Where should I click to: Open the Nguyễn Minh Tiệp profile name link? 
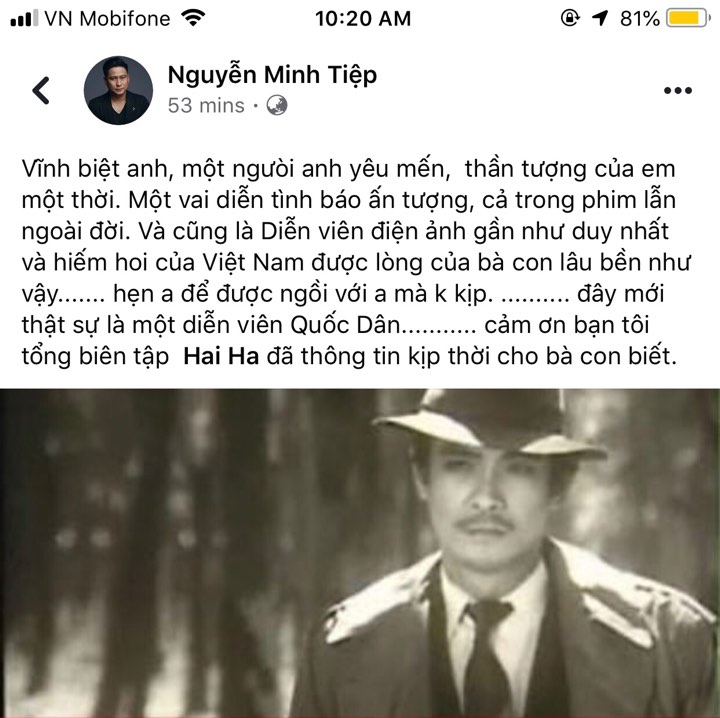(x=272, y=75)
